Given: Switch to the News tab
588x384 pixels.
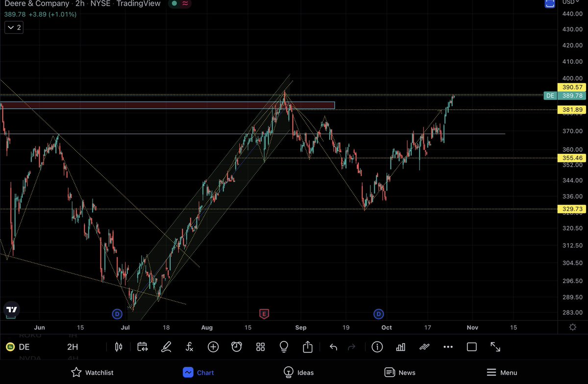Looking at the screenshot, I should coord(400,372).
